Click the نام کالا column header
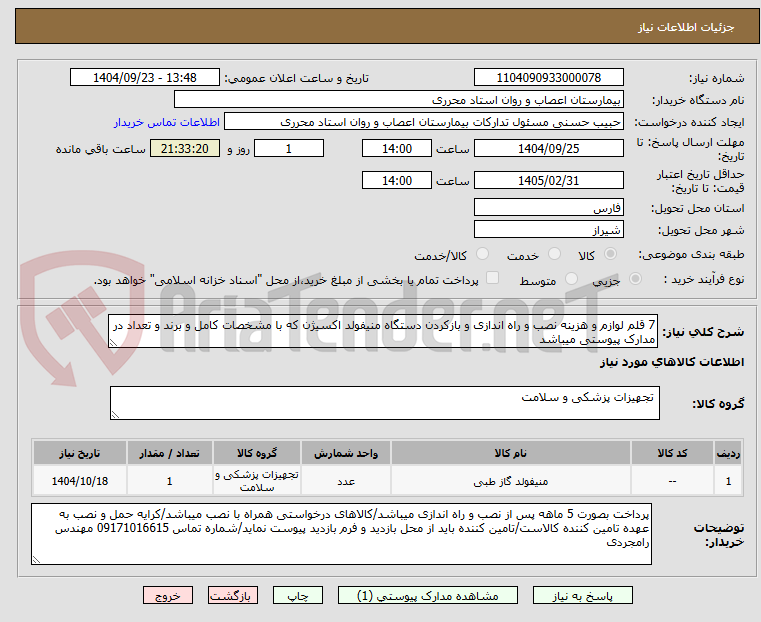Image resolution: width=761 pixels, height=622 pixels. click(511, 453)
